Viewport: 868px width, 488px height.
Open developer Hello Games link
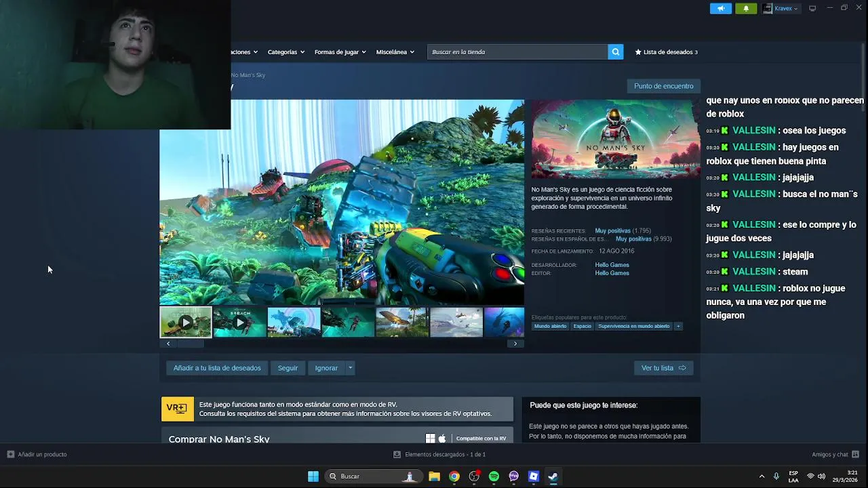click(612, 265)
